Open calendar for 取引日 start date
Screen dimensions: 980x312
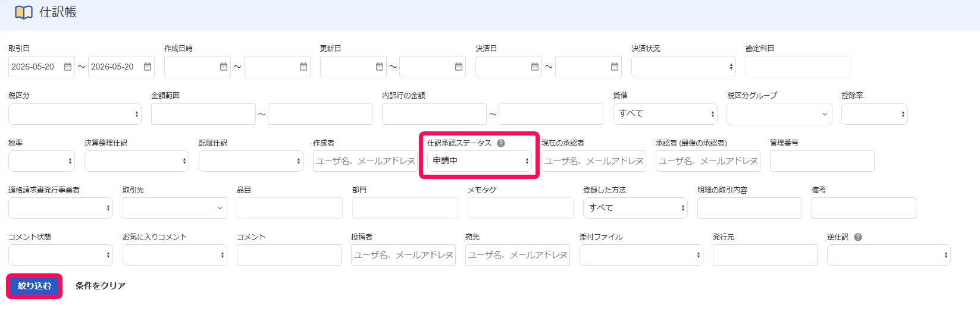pyautogui.click(x=68, y=67)
